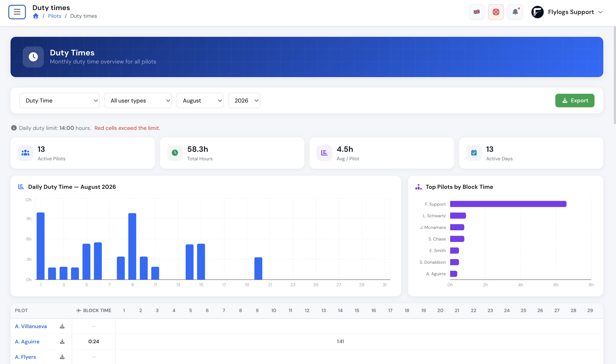
Task: Click the day 9 bar in daily chart
Action: (132, 246)
